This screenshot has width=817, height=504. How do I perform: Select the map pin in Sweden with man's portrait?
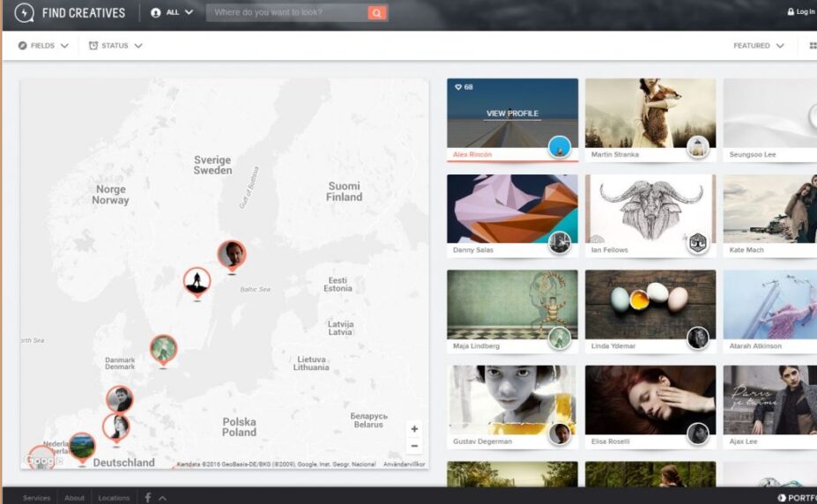(x=232, y=255)
